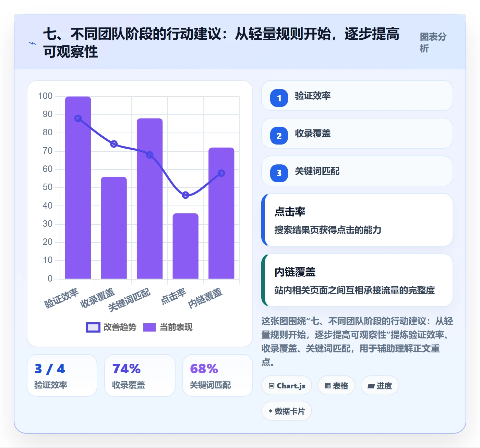
Task: Click the 100 y-axis value
Action: (x=45, y=96)
